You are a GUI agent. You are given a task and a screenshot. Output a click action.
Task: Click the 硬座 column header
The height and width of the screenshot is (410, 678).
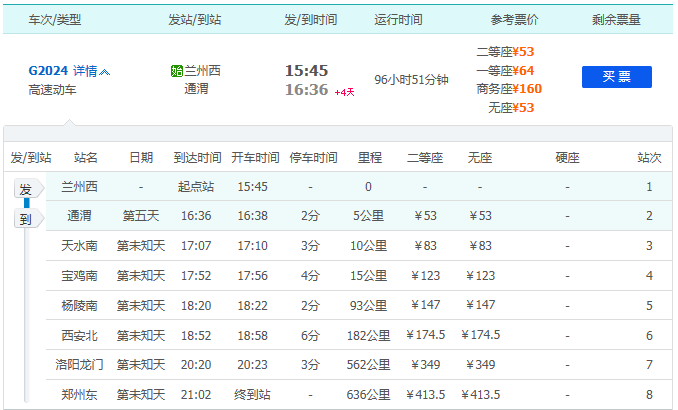[567, 157]
